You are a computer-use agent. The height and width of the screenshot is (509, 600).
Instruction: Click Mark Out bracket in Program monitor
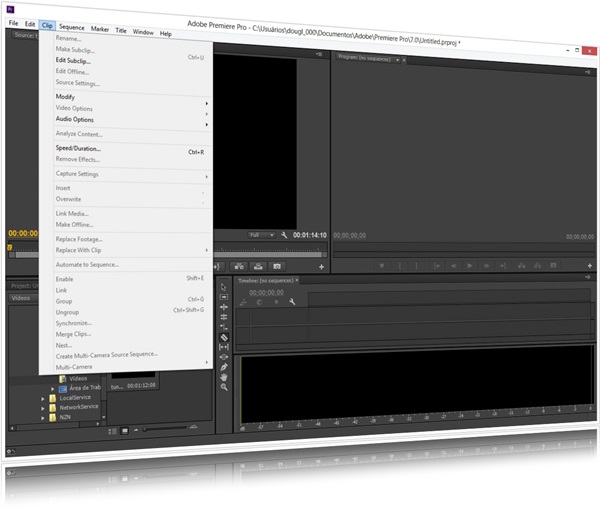(x=417, y=265)
